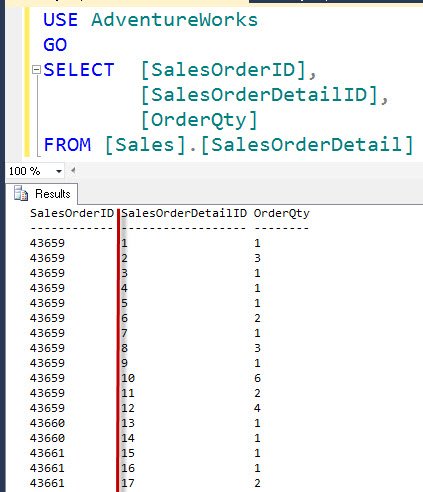Viewport: 423px width, 492px height.
Task: Click [OrderQty] in the query editor
Action: pos(199,120)
